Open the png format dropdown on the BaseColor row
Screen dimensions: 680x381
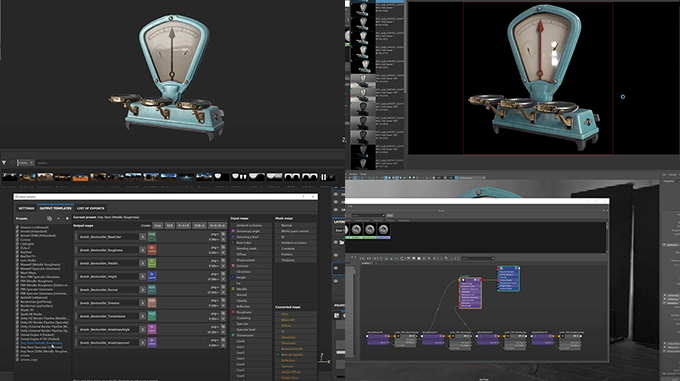point(215,234)
